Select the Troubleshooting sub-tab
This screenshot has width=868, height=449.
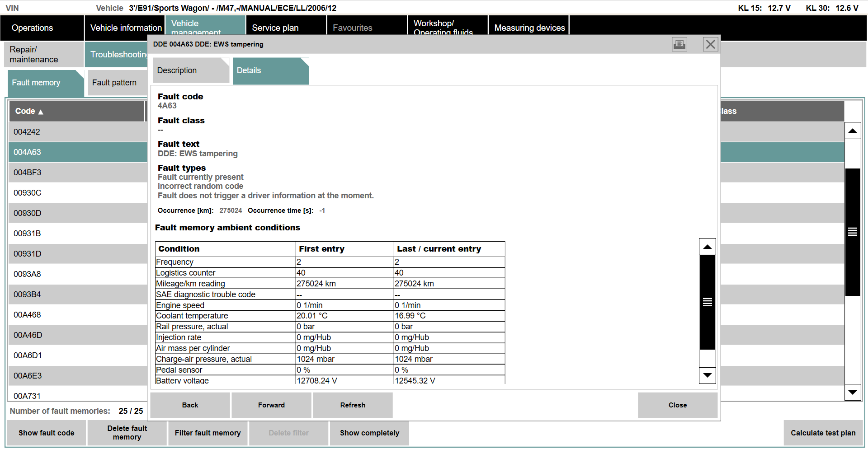pos(116,54)
